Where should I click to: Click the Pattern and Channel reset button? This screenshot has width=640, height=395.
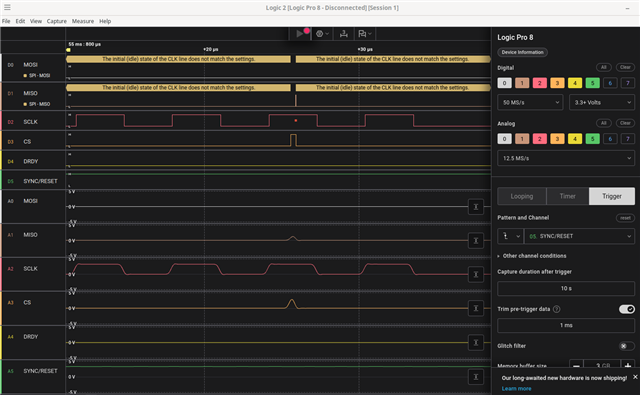(x=625, y=218)
